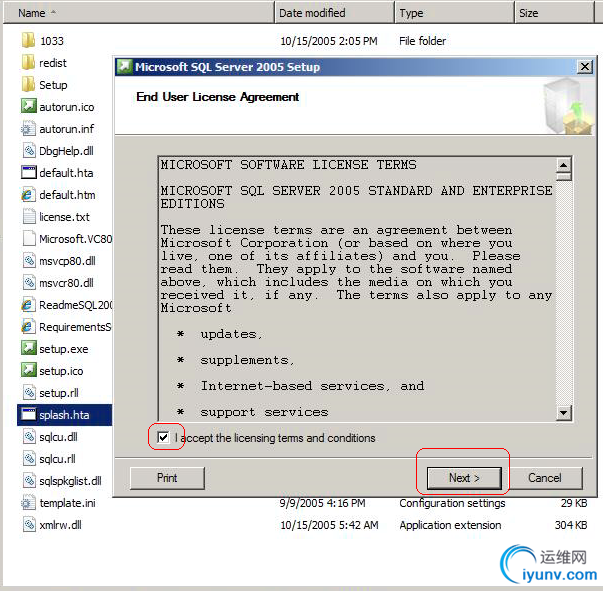Image resolution: width=603 pixels, height=591 pixels.
Task: Click the ReadmeSQL2005 file icon
Action: tap(28, 305)
